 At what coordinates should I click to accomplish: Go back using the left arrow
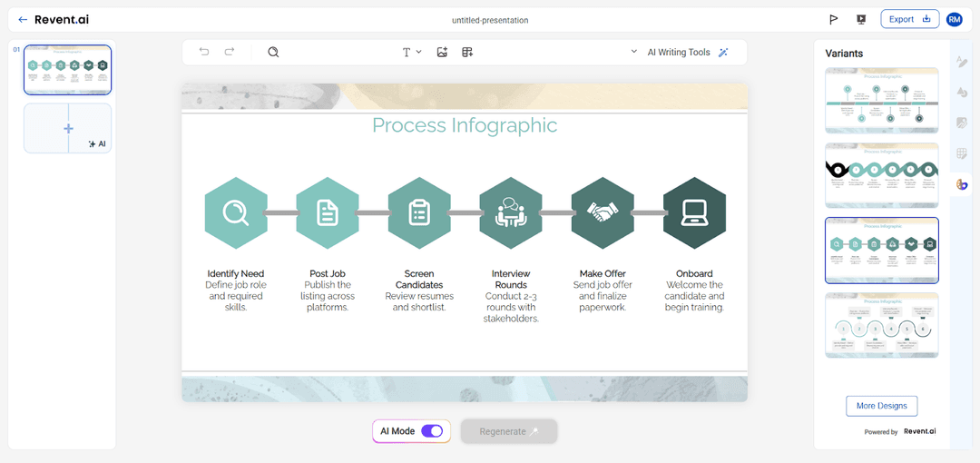pos(23,19)
